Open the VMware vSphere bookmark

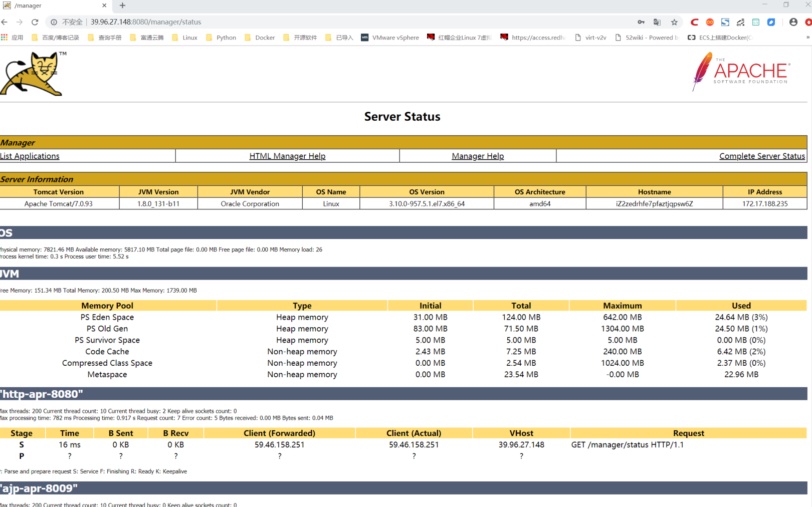tap(390, 38)
